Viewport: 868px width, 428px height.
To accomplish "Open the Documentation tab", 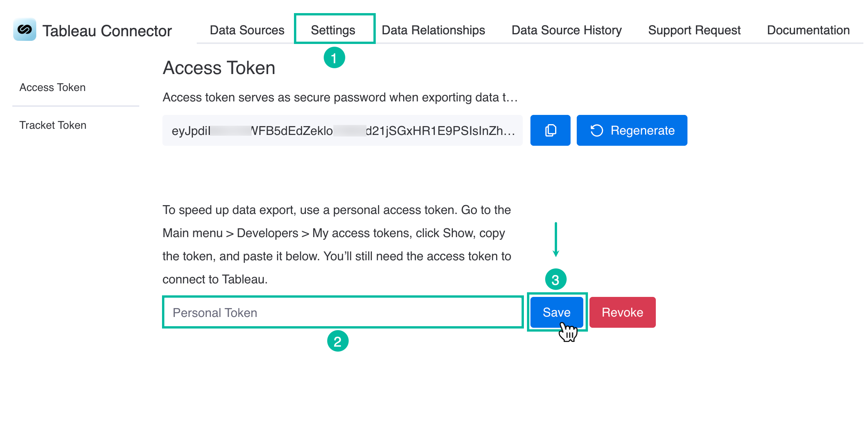I will coord(808,30).
